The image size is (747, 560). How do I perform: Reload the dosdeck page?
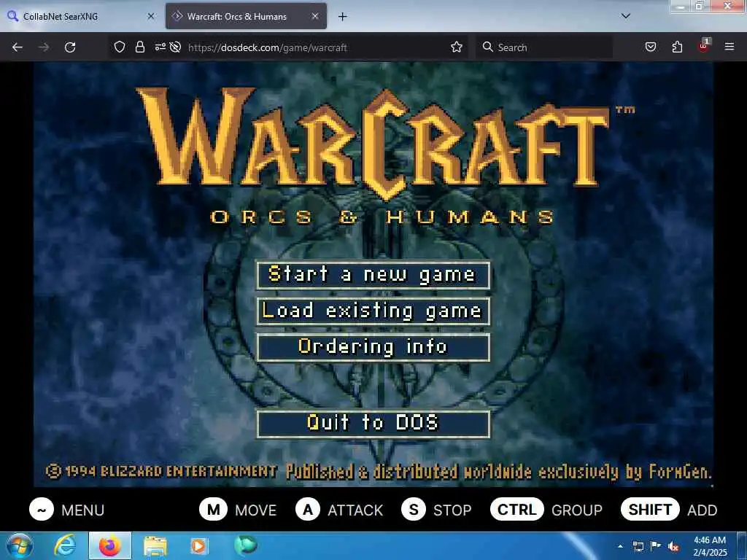tap(70, 47)
